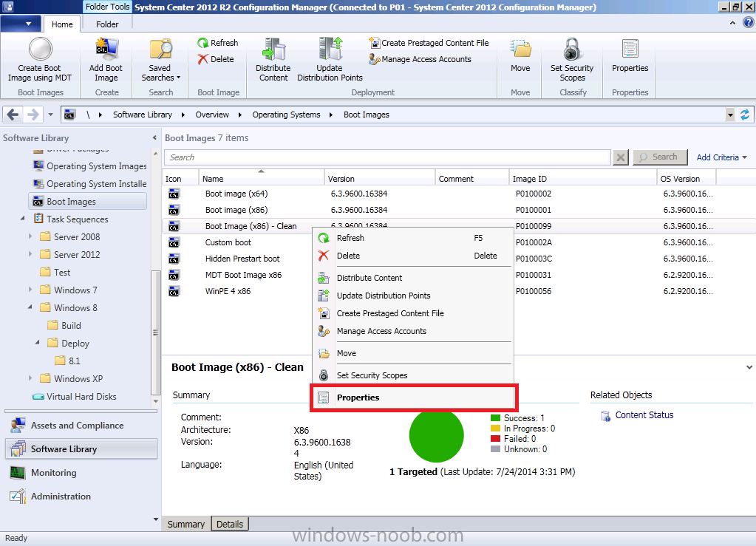
Task: Switch to the Folder ribbon tab
Action: 107,24
